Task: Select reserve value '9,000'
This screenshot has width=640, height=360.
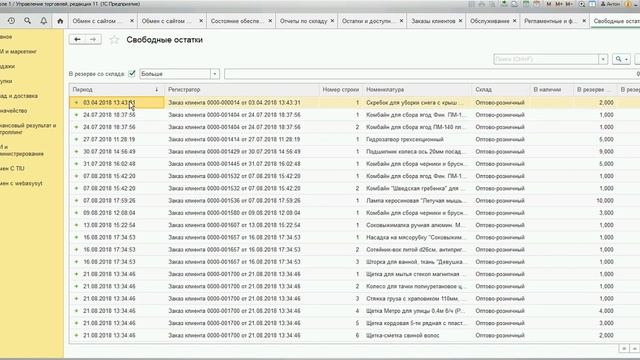Action: pyautogui.click(x=607, y=151)
